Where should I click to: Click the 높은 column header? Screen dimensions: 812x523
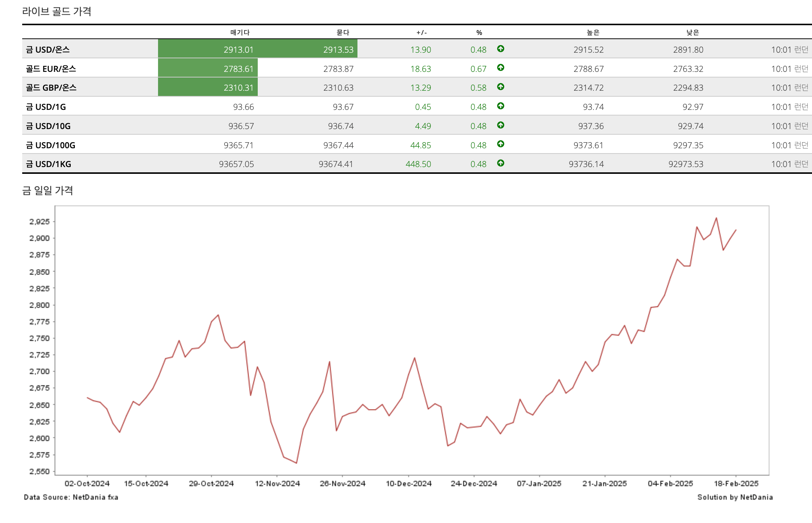click(593, 33)
